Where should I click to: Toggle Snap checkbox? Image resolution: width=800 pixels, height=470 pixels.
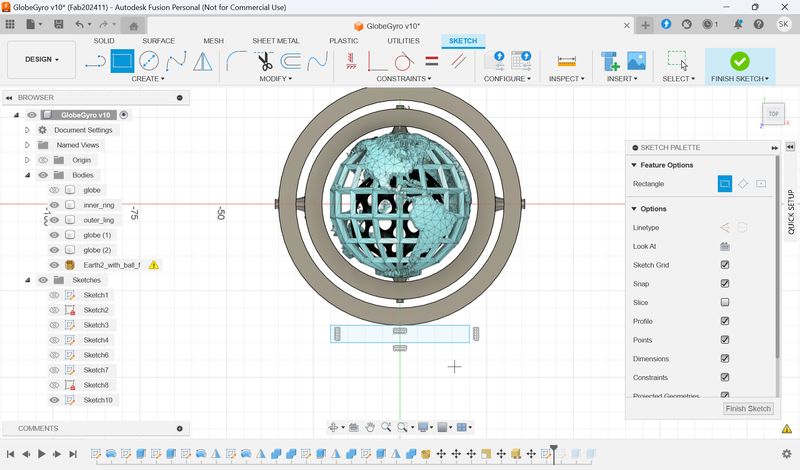(x=724, y=284)
